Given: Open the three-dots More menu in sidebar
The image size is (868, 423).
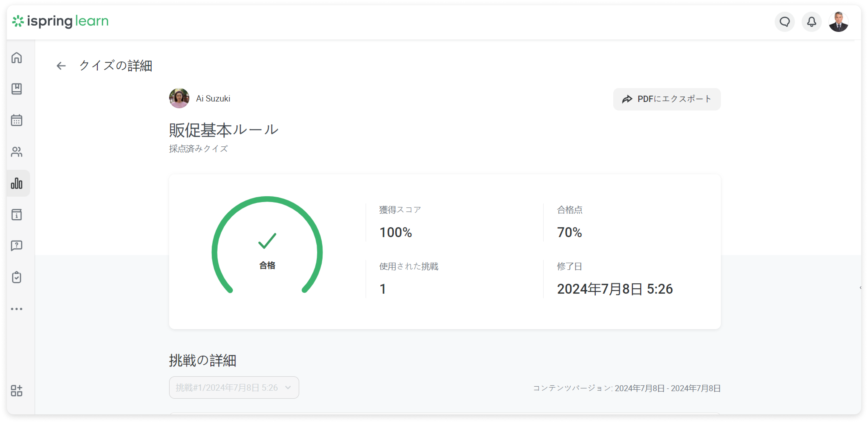Looking at the screenshot, I should (17, 309).
